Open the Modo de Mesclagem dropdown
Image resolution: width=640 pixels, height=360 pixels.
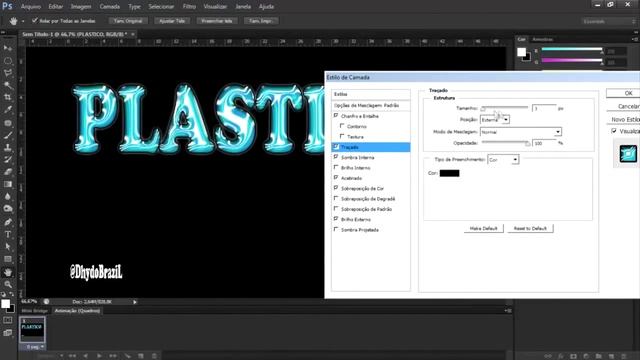pyautogui.click(x=521, y=132)
